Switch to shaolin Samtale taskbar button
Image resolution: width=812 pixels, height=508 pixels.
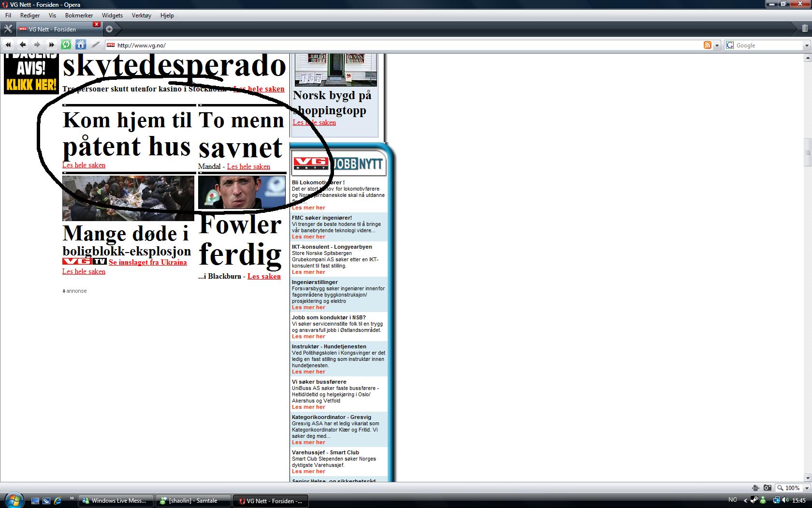[193, 501]
